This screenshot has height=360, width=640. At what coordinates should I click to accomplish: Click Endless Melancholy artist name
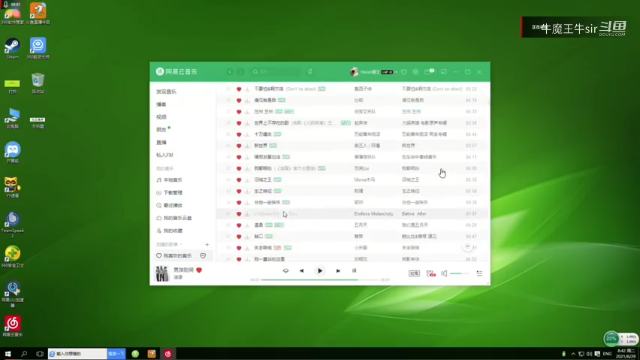pyautogui.click(x=373, y=214)
